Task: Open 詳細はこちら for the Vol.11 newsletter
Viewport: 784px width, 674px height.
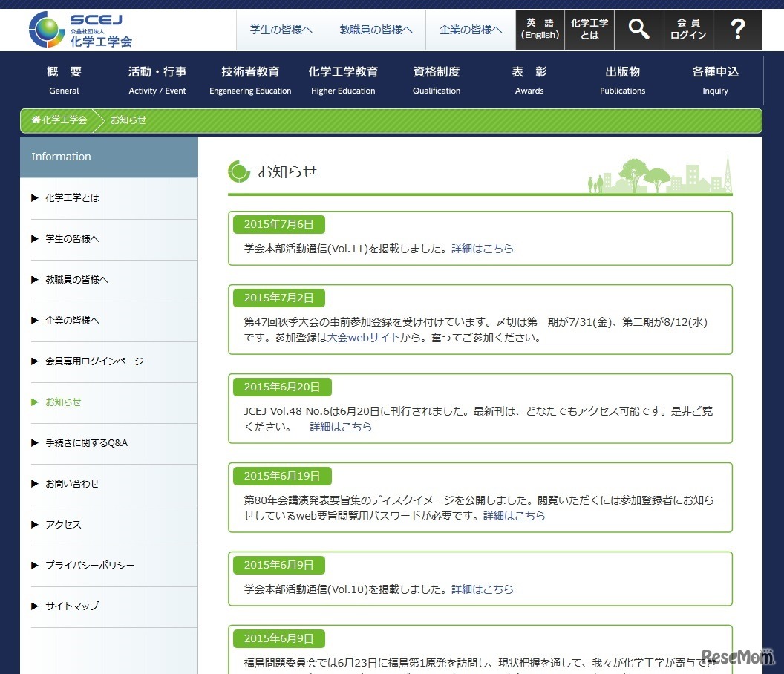Action: [x=483, y=248]
